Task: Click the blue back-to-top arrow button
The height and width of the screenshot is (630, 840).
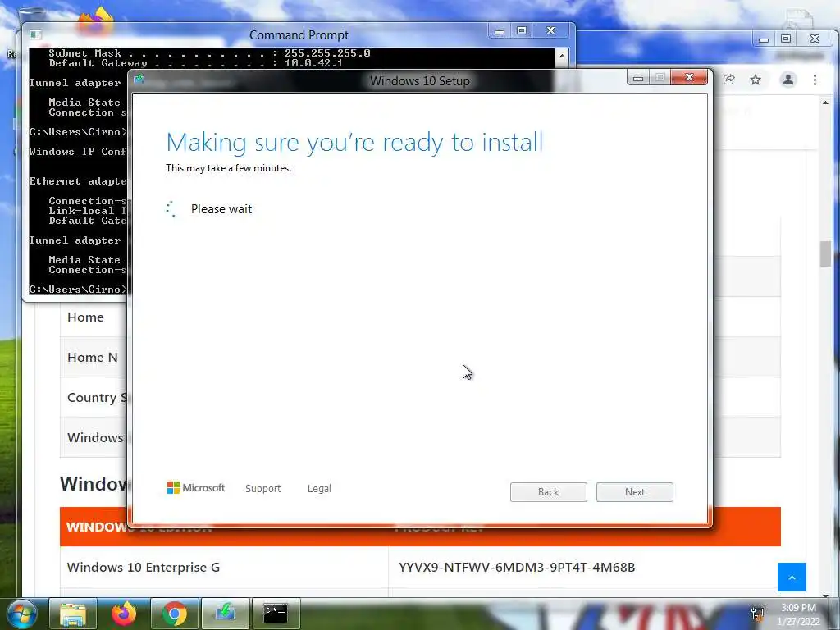Action: coord(792,577)
